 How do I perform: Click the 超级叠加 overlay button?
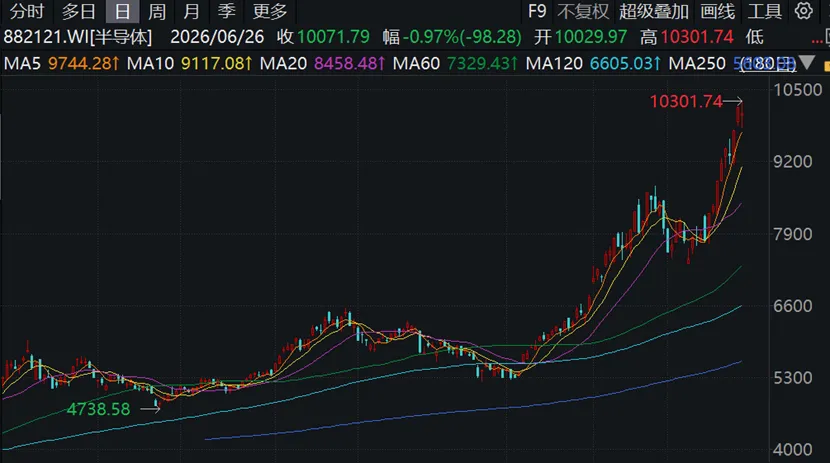(x=654, y=11)
